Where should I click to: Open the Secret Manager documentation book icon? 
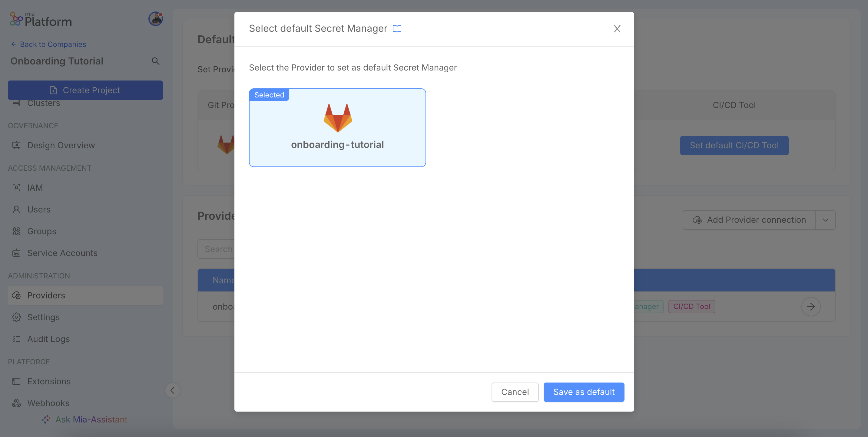(397, 29)
